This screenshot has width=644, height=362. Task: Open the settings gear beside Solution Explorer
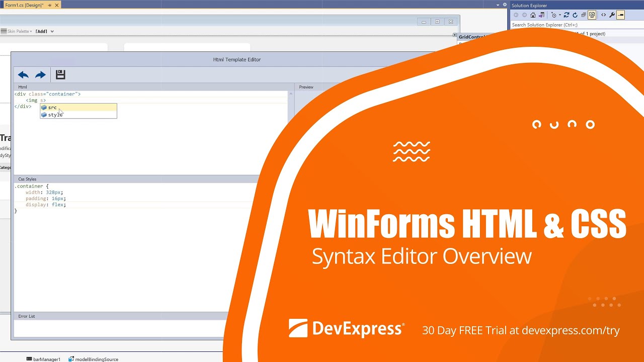coord(505,5)
